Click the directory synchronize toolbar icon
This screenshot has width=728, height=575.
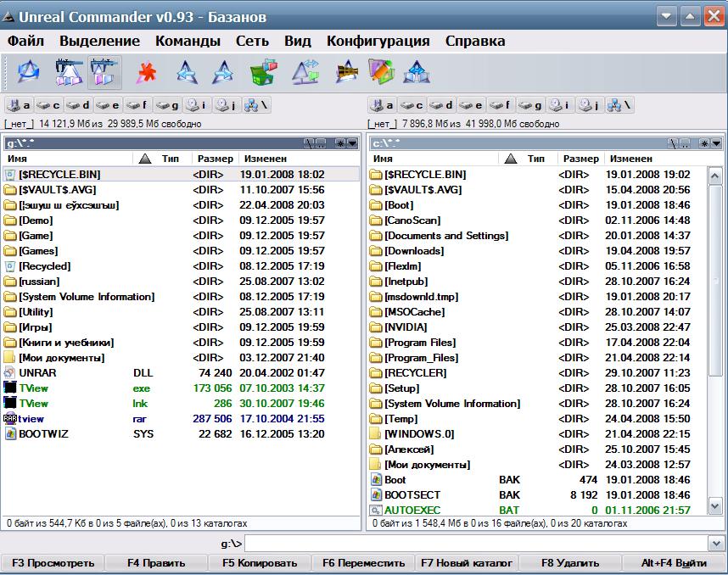(x=306, y=72)
